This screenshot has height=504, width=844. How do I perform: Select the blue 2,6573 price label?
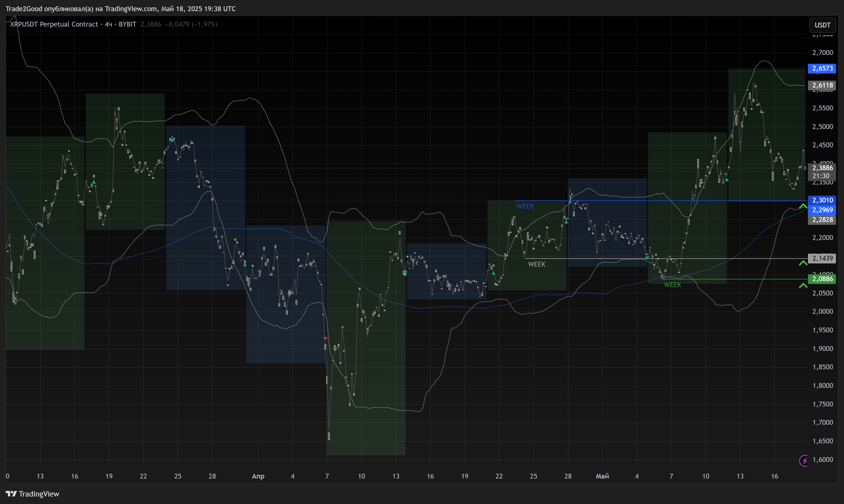[822, 69]
